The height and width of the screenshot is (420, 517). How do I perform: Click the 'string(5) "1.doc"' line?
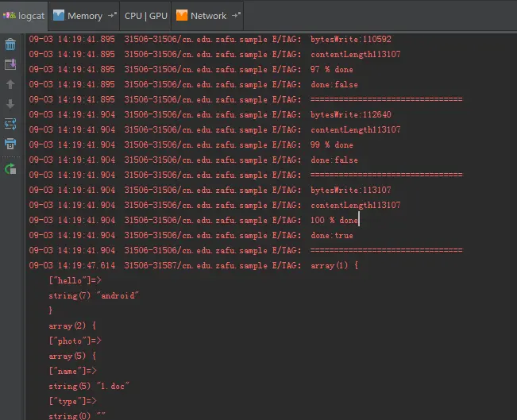pos(89,387)
